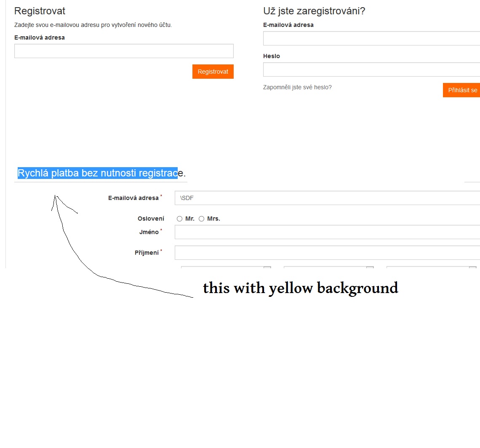Click the Přihlásit se button
Screen dimensions: 480x448
(461, 90)
